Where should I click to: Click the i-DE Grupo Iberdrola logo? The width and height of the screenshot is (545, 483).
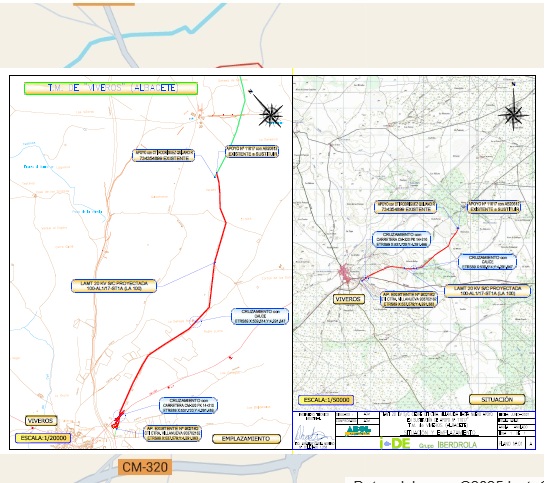click(428, 443)
